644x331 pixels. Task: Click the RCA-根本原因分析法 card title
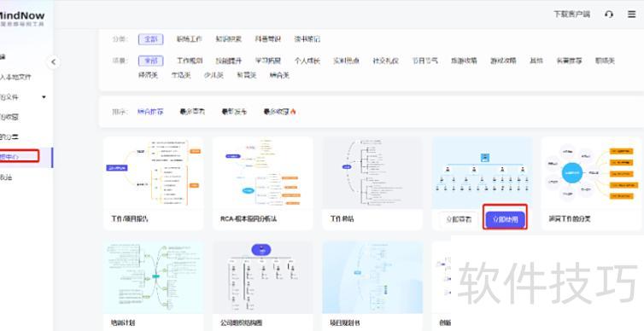(x=249, y=219)
